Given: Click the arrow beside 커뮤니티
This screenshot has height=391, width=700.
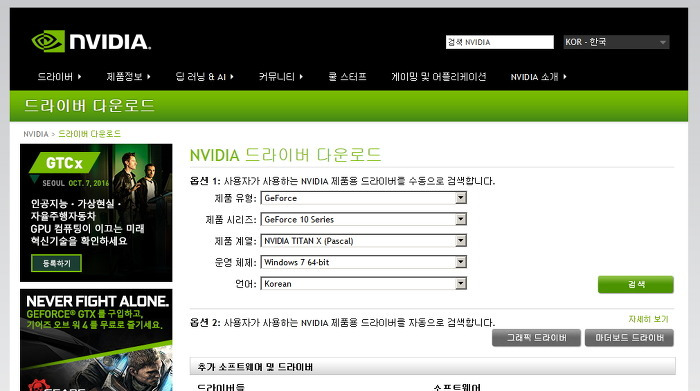Looking at the screenshot, I should [x=301, y=77].
